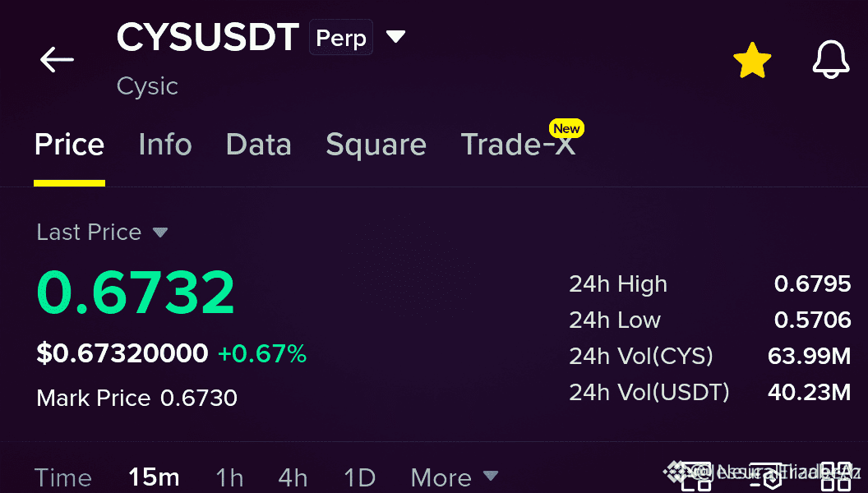This screenshot has width=868, height=493.
Task: Select the Square tab
Action: [376, 145]
